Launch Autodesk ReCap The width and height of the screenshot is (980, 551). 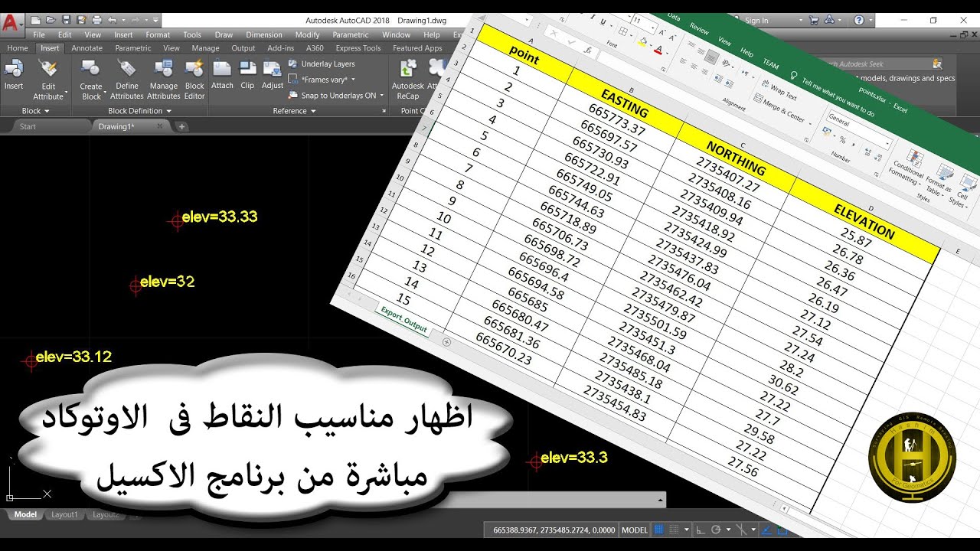[408, 80]
